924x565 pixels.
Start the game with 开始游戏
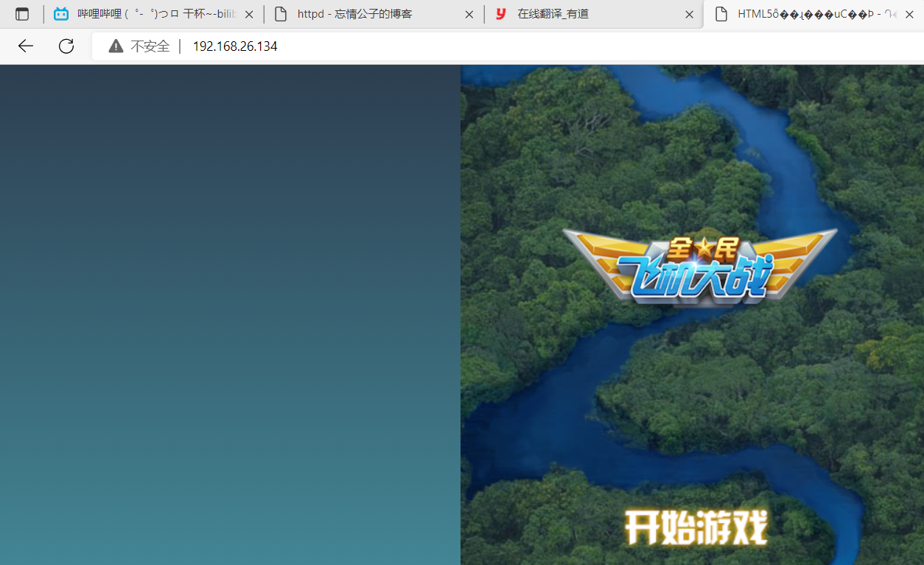(696, 527)
